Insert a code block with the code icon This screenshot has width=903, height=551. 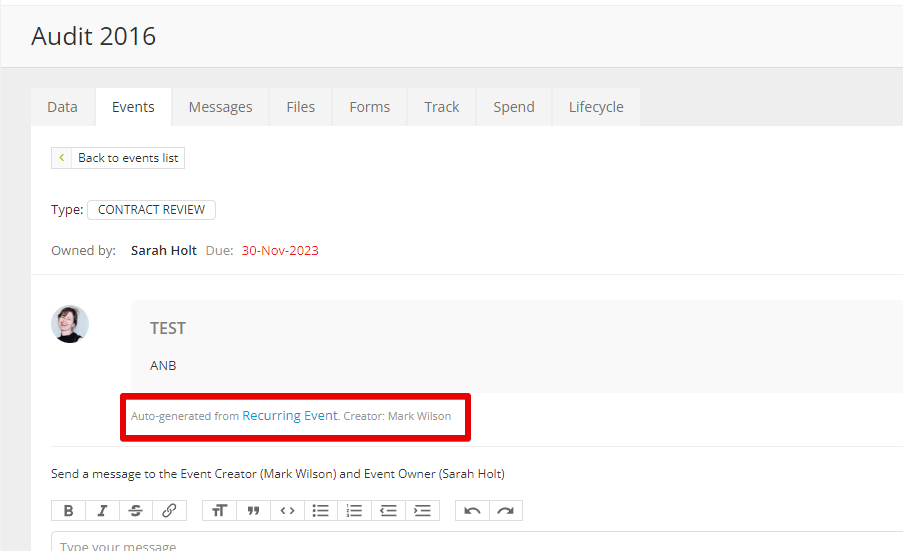coord(287,510)
